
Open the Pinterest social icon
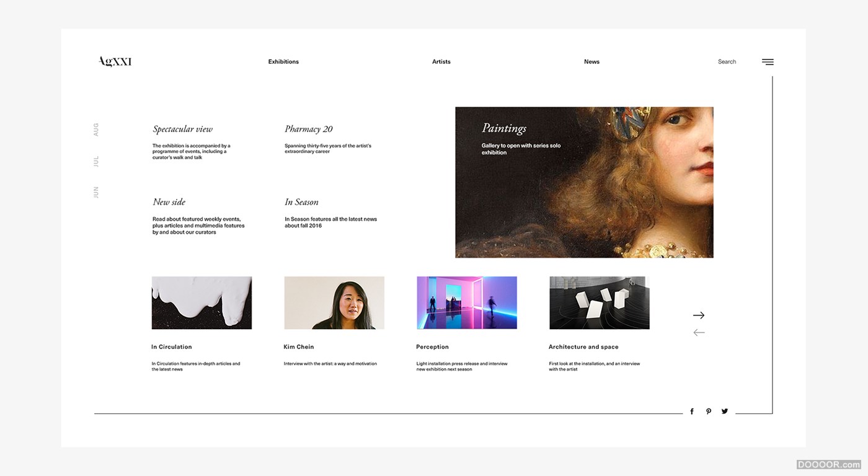708,412
